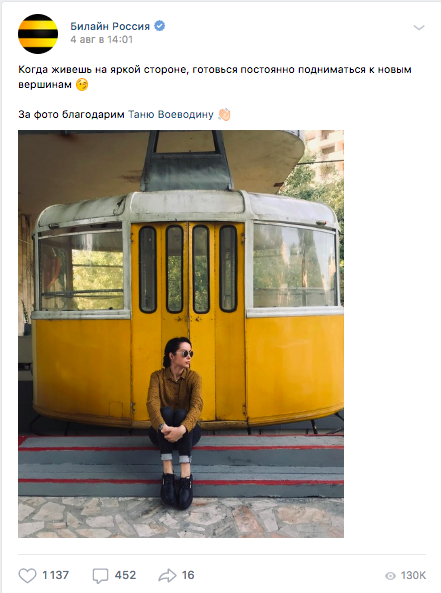The image size is (441, 593).
Task: Open the Билайн Россия community page
Action: [x=110, y=26]
